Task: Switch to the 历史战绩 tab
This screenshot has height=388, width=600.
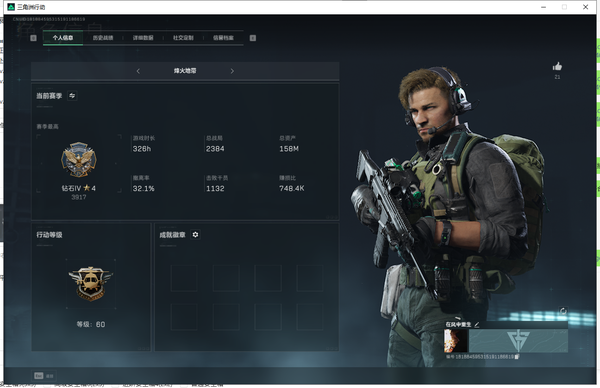Action: pyautogui.click(x=103, y=37)
